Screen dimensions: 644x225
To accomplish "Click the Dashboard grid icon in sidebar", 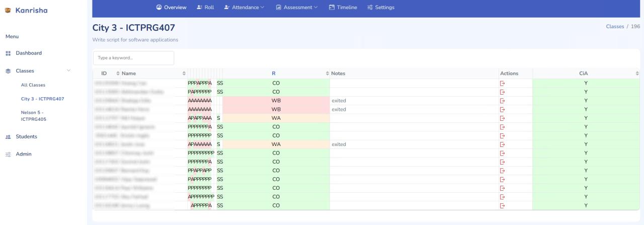I will pos(8,53).
